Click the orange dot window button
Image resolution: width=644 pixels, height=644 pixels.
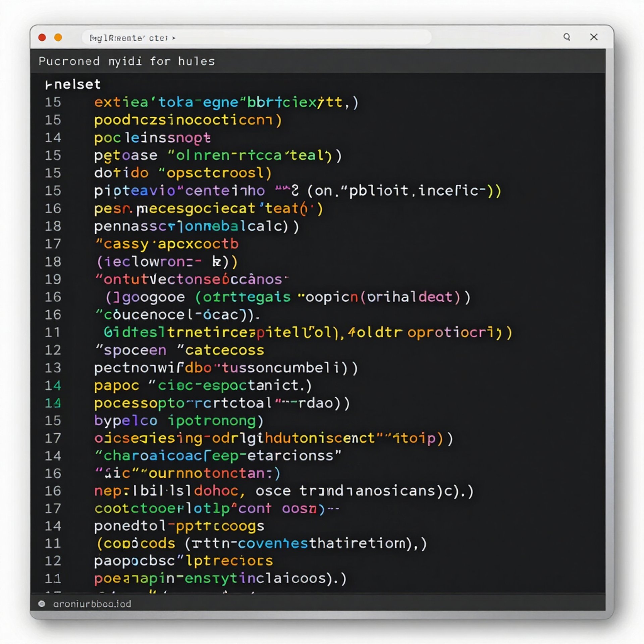(58, 38)
